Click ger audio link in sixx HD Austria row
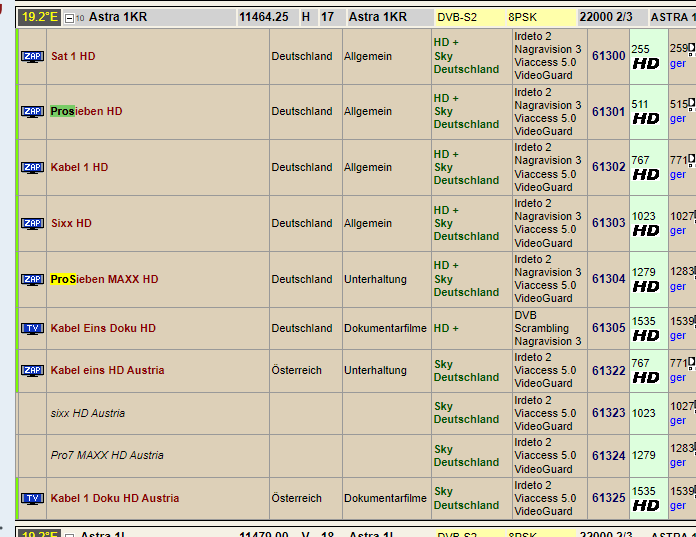Viewport: 696px width, 537px height. coord(678,421)
